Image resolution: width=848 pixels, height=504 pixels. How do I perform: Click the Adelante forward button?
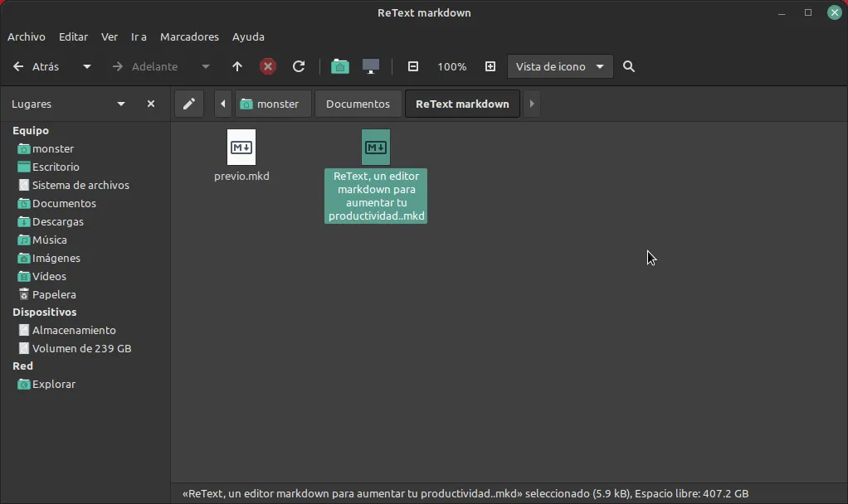[x=145, y=66]
